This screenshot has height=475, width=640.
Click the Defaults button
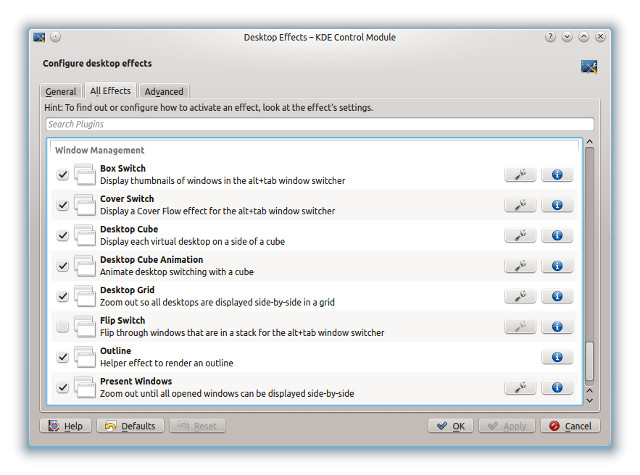tap(130, 426)
